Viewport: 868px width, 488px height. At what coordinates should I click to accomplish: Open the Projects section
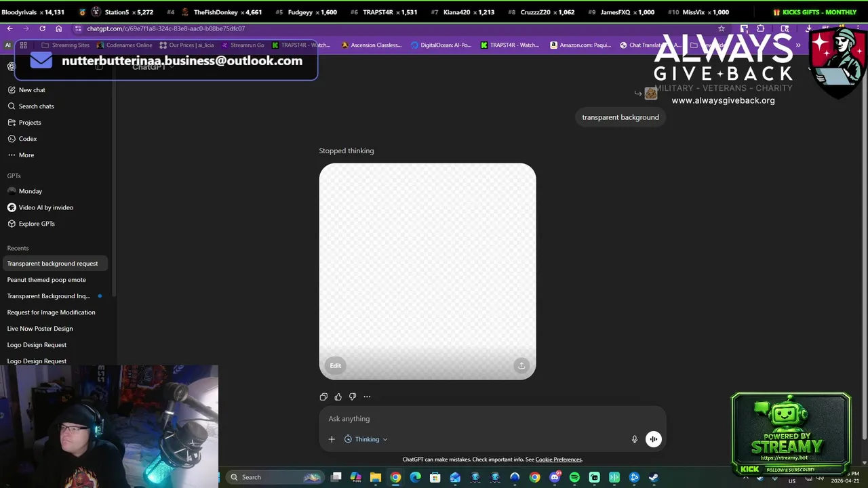pos(56,122)
